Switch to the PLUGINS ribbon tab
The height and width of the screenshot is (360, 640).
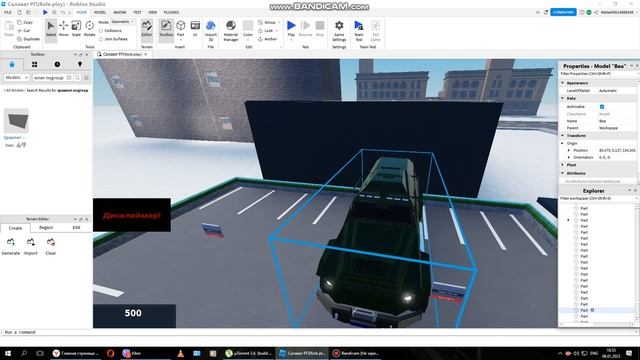171,13
